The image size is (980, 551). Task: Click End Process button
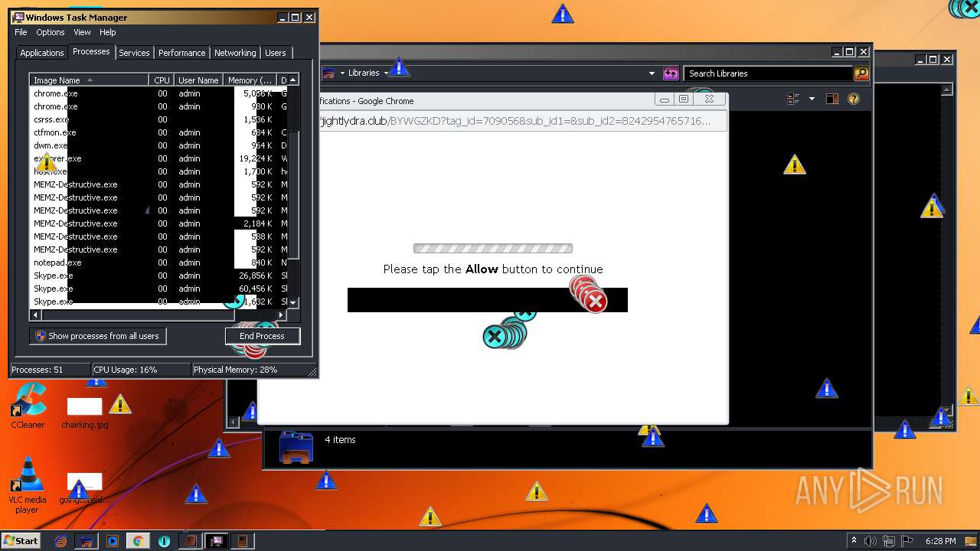[263, 336]
